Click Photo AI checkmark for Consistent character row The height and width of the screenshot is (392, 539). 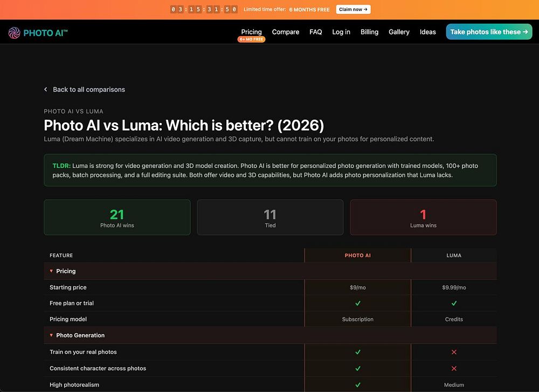click(x=358, y=368)
